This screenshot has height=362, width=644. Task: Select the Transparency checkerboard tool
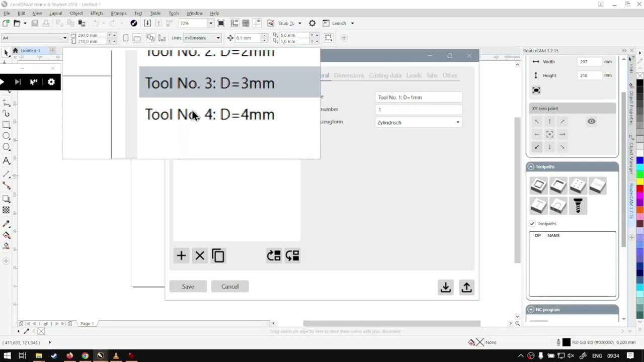[x=6, y=210]
